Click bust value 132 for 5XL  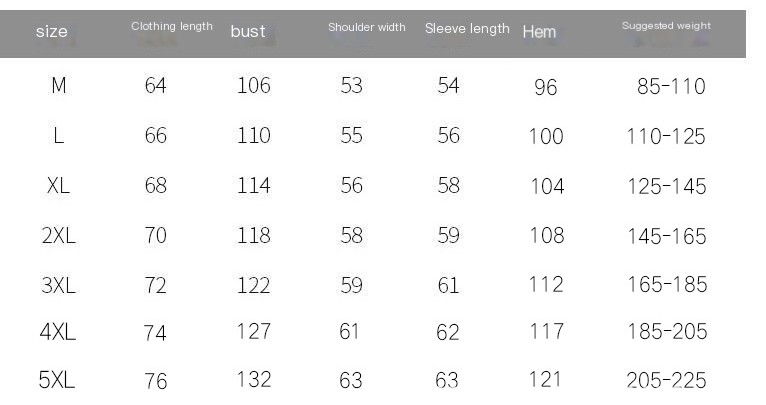coord(254,380)
